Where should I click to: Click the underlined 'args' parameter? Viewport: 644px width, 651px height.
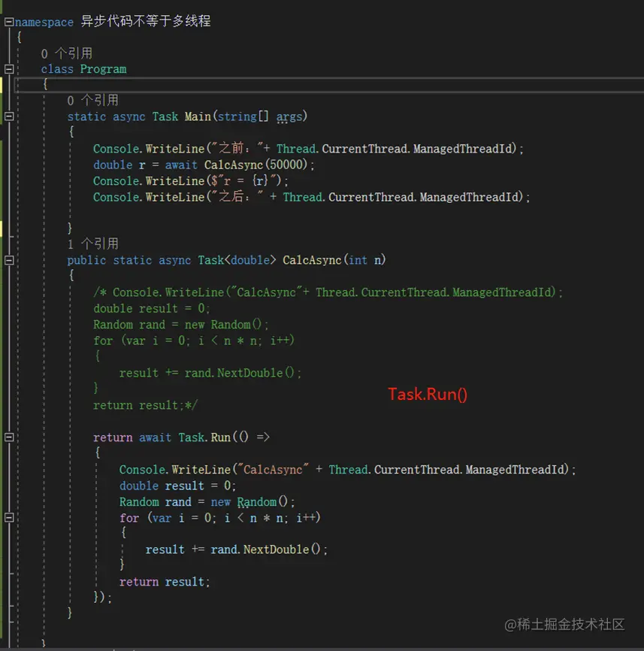[x=289, y=117]
